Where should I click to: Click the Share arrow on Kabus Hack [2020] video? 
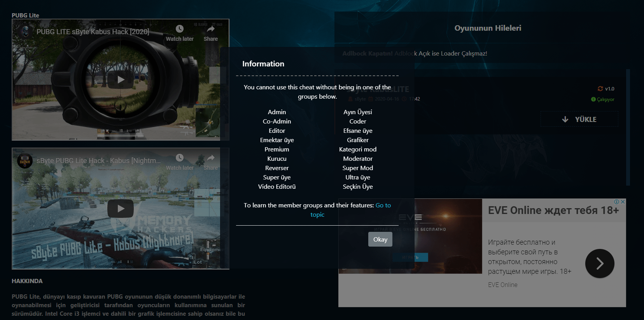pos(210,29)
